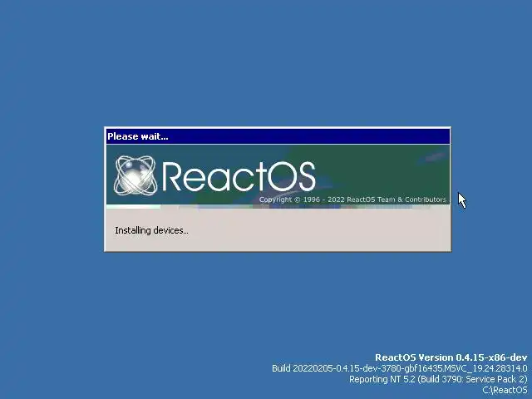Click the "Reporting NT 5.2" line
Screen dimensions: 532x399
[438, 379]
